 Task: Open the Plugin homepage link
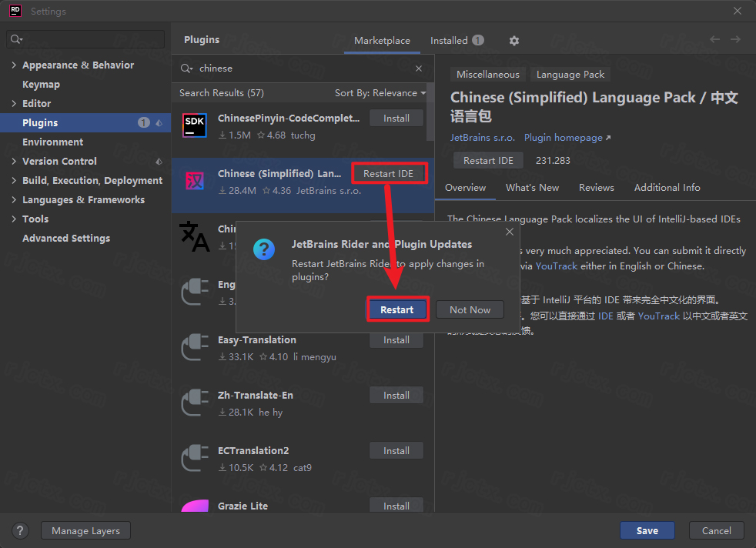[567, 138]
